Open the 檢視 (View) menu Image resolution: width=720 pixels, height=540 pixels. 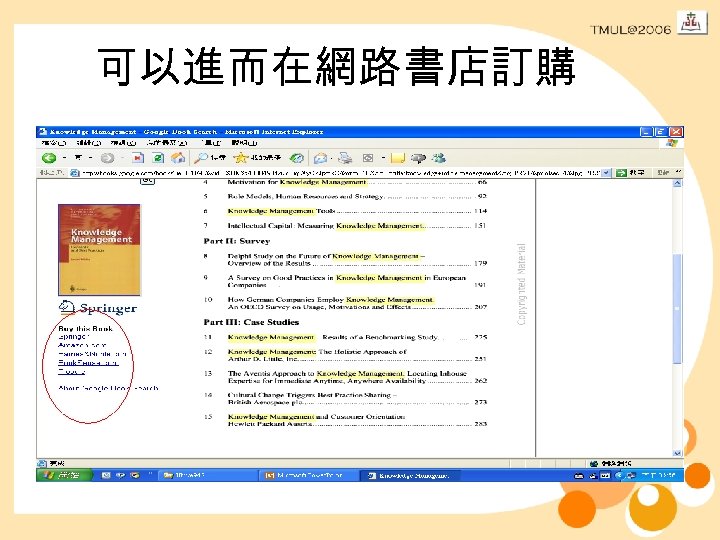[x=124, y=143]
